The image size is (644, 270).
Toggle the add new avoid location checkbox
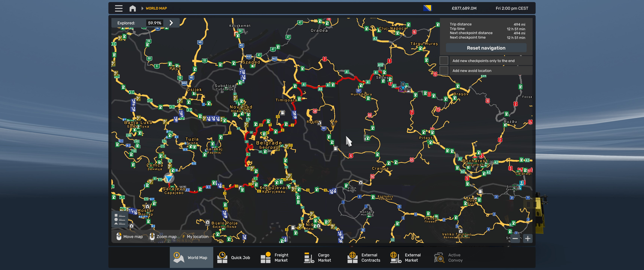point(444,71)
